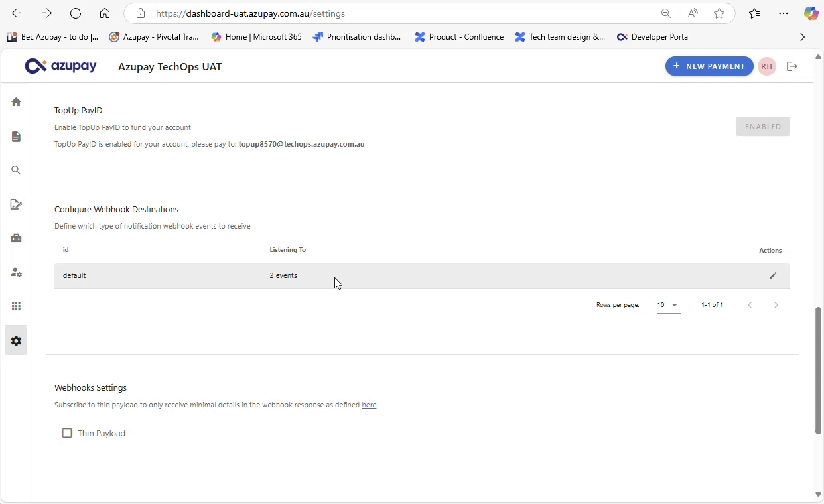
Task: Click the Configure Webhook Destinations heading
Action: pos(117,210)
